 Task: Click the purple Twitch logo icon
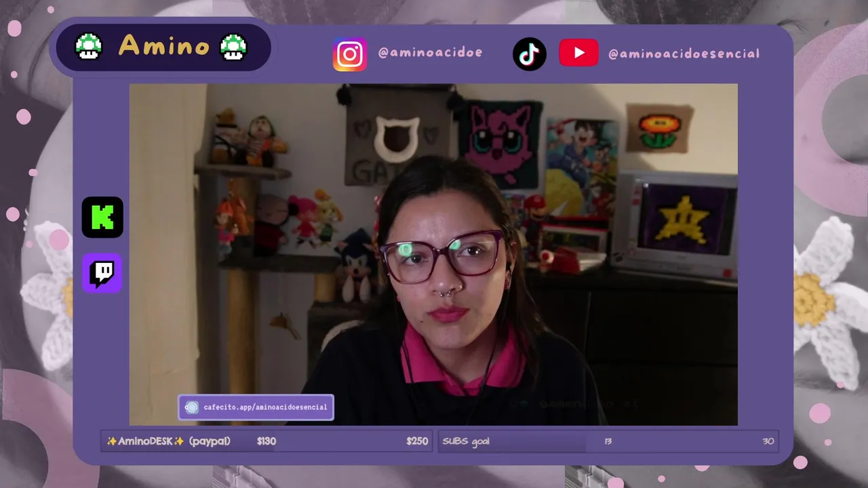click(102, 273)
